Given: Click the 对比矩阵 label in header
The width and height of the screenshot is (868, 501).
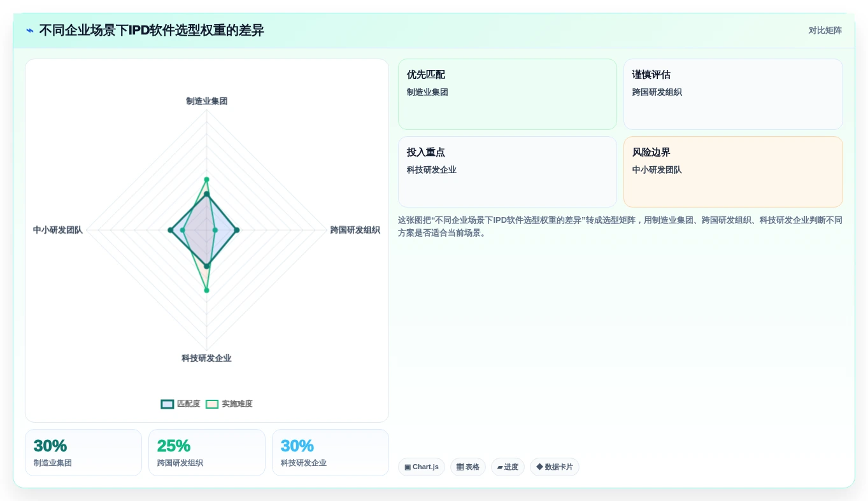Looking at the screenshot, I should pos(825,31).
